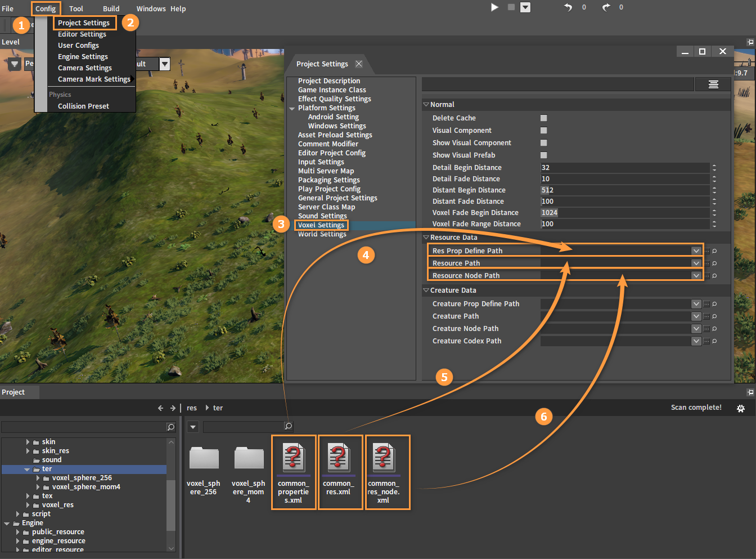756x559 pixels.
Task: Click the redo arrow icon
Action: click(606, 7)
